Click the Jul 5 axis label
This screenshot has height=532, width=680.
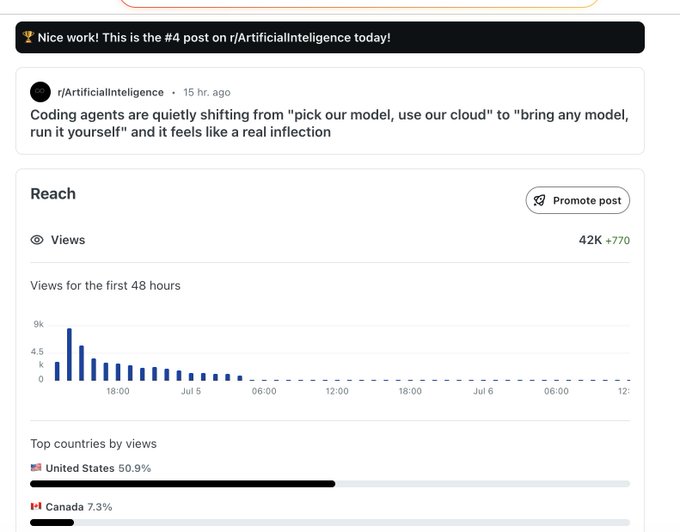(x=191, y=391)
